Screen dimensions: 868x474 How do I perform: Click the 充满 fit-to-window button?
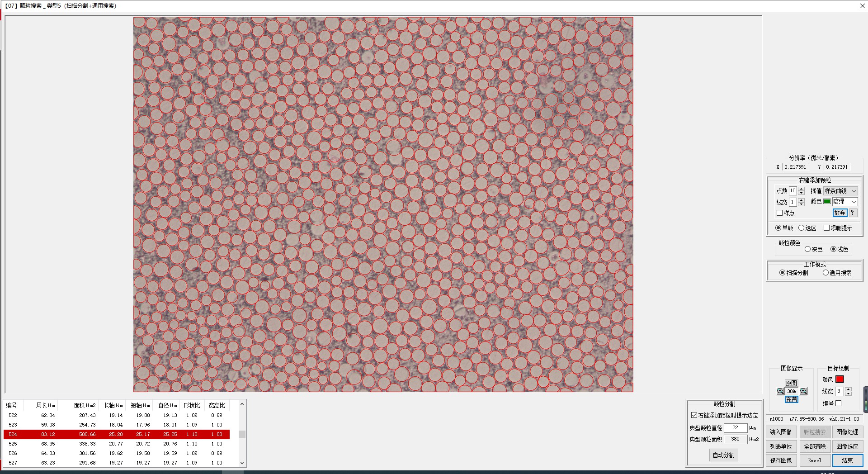791,399
